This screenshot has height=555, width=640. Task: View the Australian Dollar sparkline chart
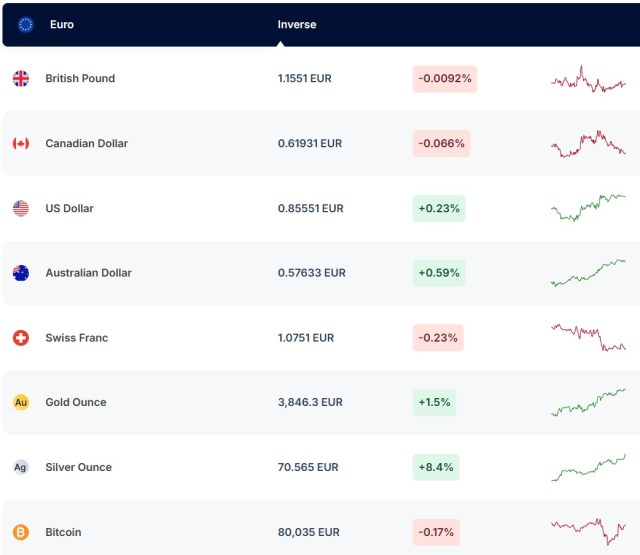point(588,273)
